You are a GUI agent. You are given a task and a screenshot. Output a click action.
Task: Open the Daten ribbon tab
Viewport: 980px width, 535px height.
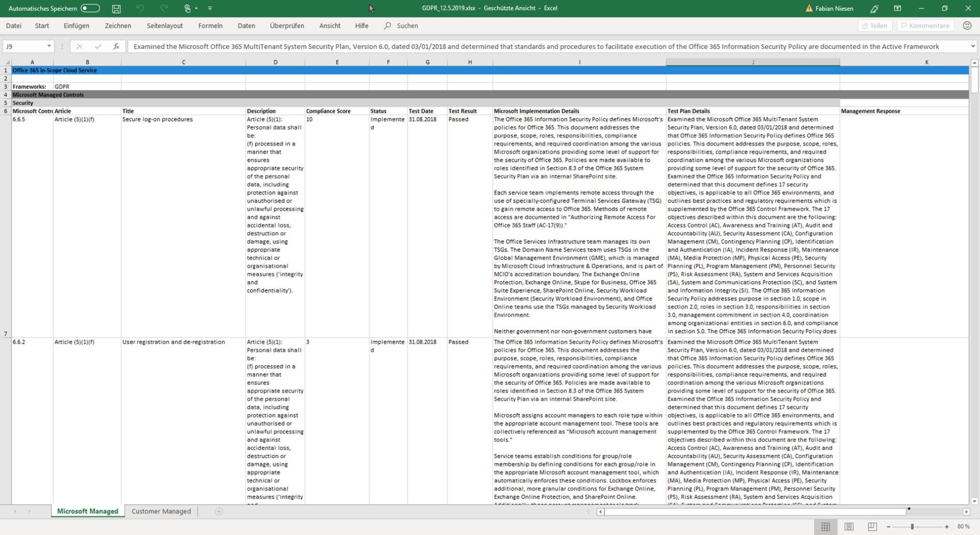[x=246, y=26]
